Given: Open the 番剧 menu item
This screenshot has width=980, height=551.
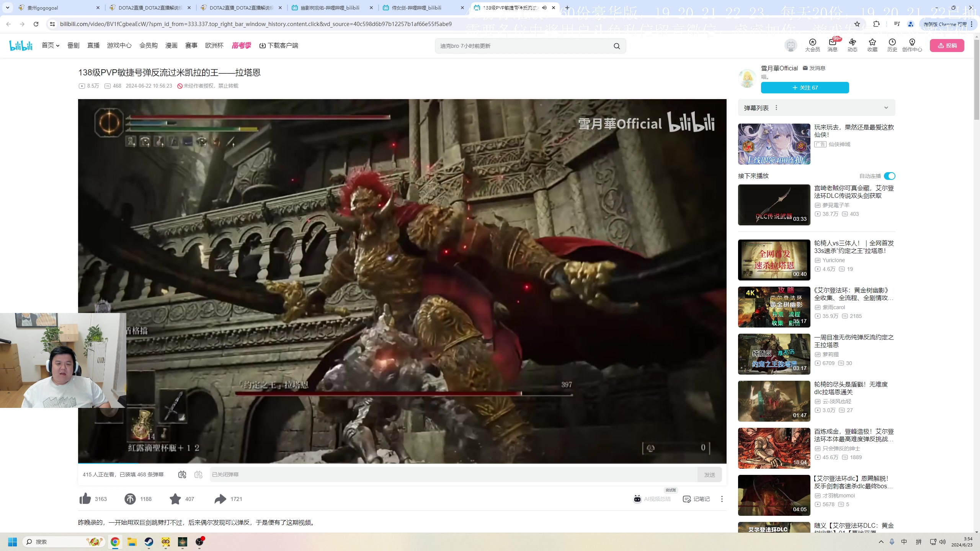Looking at the screenshot, I should click(x=73, y=46).
